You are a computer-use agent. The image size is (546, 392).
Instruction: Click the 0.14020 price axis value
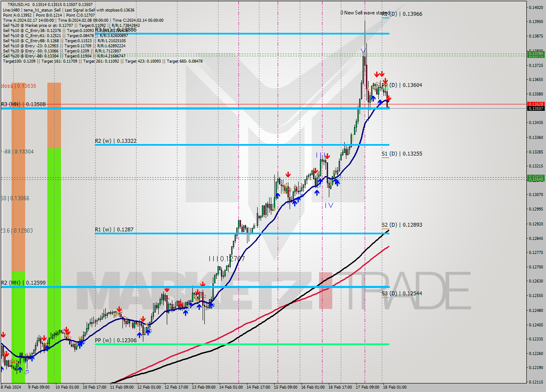pos(536,7)
